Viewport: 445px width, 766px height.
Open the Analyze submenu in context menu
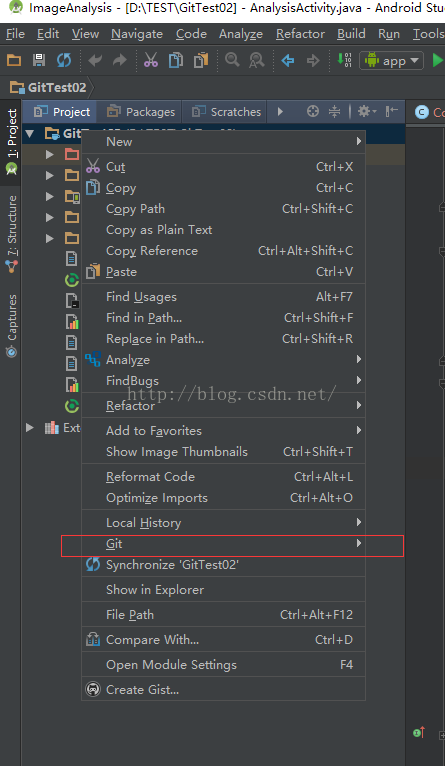pos(223,360)
